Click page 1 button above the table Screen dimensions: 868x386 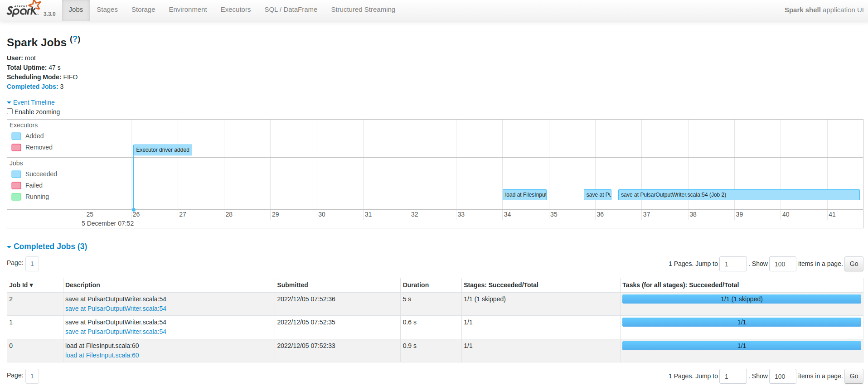(32, 264)
